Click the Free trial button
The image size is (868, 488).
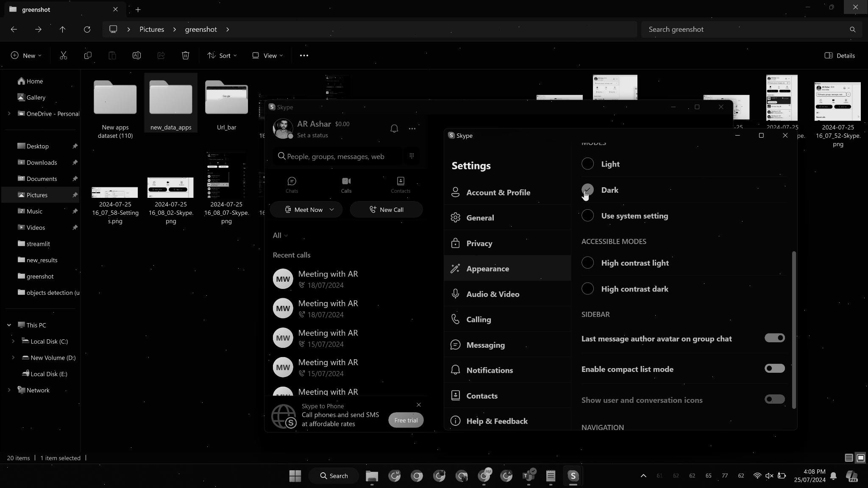(x=406, y=420)
